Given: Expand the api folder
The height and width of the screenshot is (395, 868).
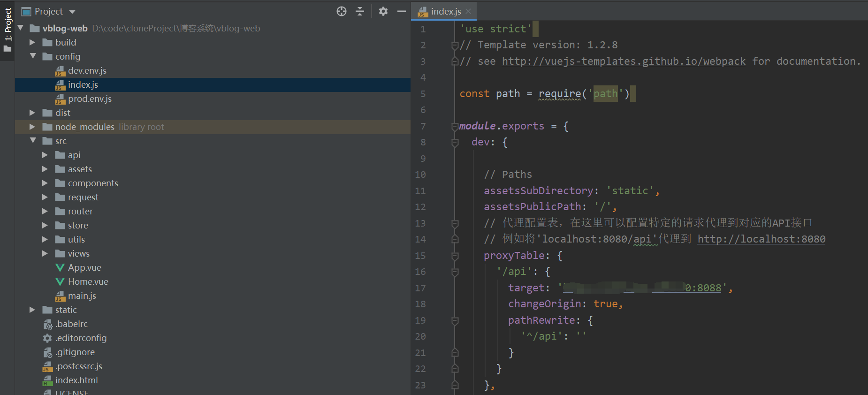Looking at the screenshot, I should point(45,155).
